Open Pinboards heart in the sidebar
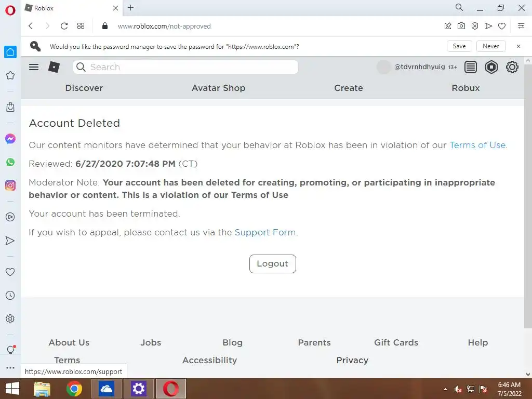Image resolution: width=532 pixels, height=399 pixels. [x=10, y=272]
